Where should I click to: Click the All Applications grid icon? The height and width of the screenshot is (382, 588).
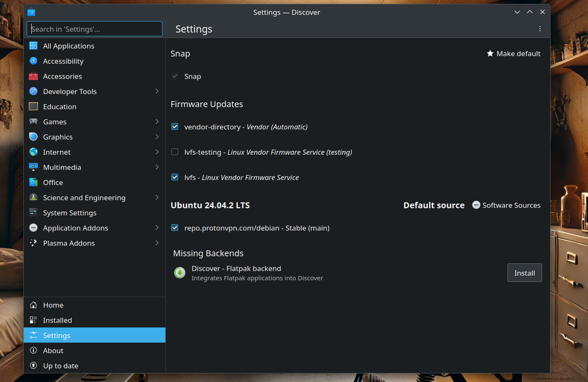coord(33,46)
